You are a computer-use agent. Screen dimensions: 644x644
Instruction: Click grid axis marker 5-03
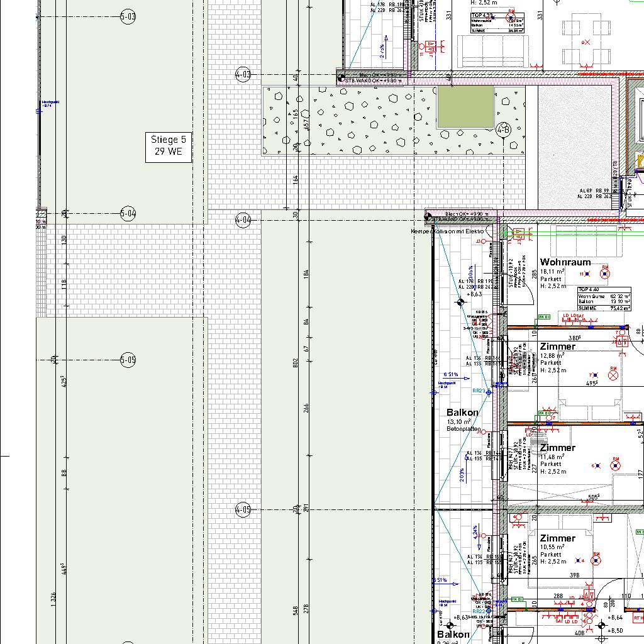(128, 17)
